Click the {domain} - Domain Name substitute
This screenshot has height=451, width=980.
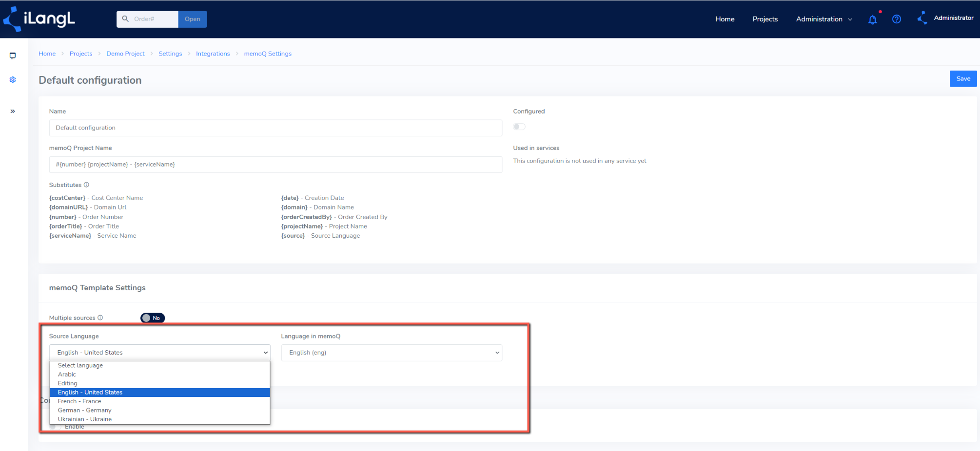coord(317,207)
